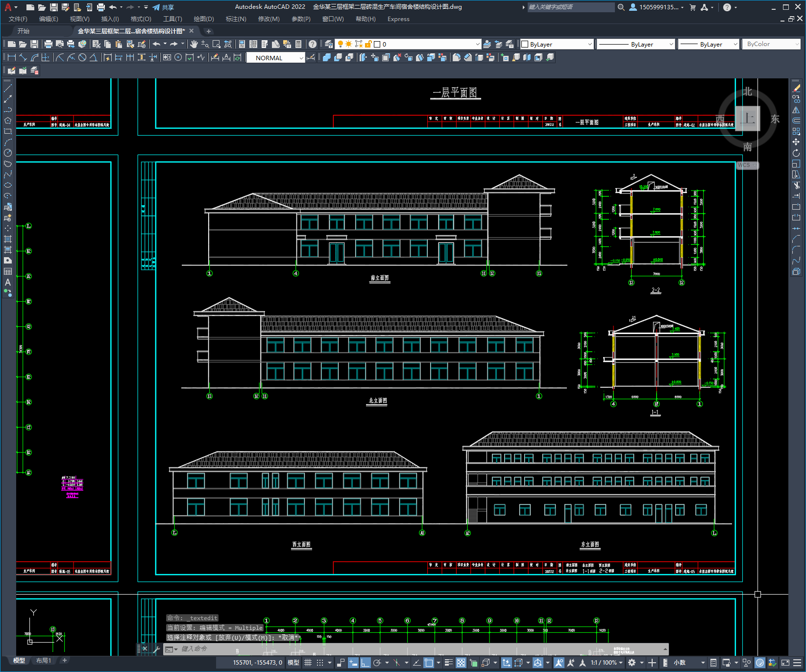The image size is (806, 672).
Task: Toggle lineweight display in status bar
Action: pyautogui.click(x=449, y=663)
